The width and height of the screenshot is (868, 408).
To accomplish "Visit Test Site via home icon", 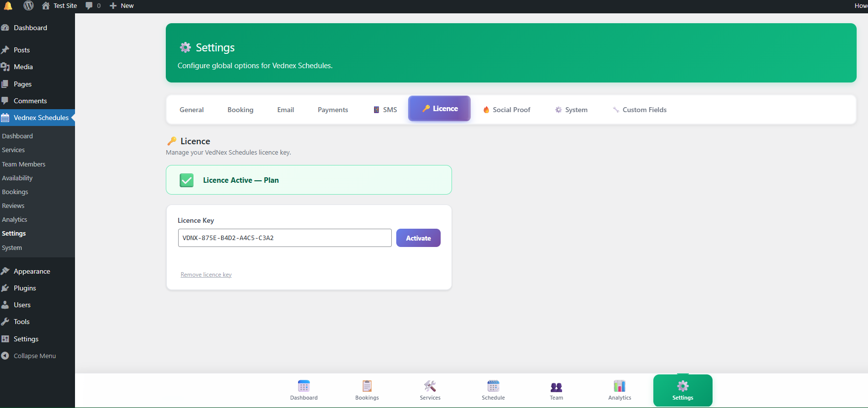I will (46, 6).
